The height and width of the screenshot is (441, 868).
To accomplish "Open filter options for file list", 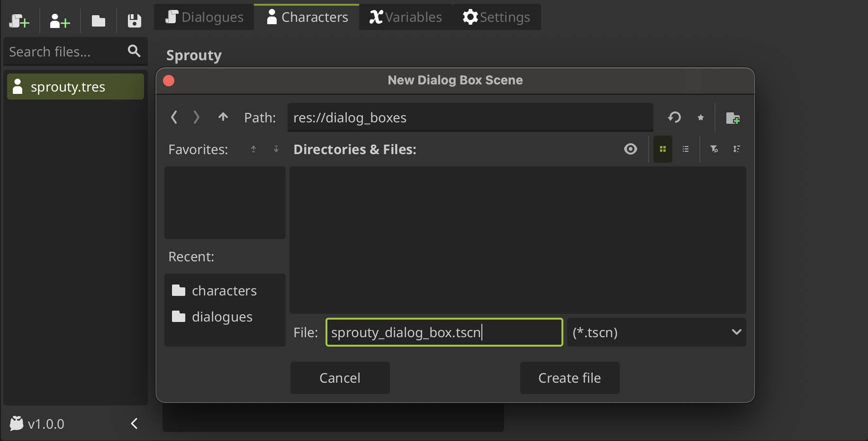I will (714, 149).
